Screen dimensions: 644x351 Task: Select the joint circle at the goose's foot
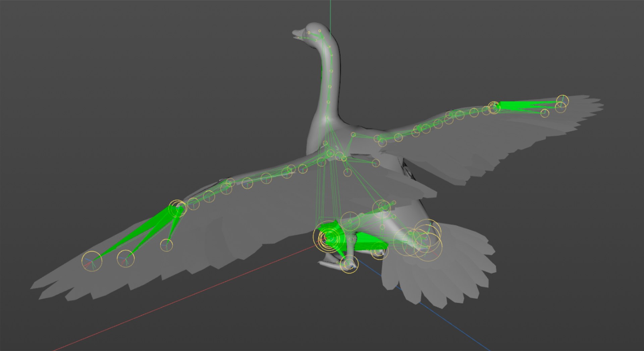349,264
